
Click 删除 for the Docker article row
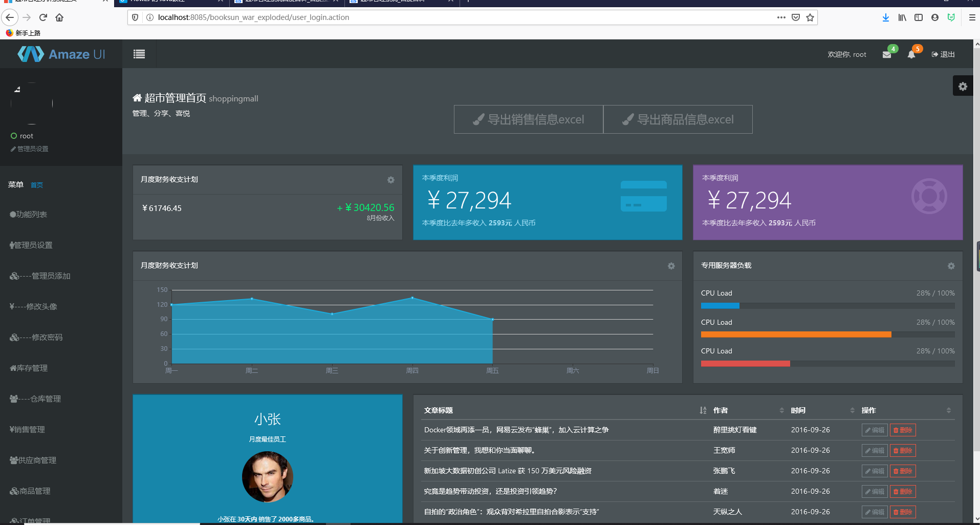pyautogui.click(x=903, y=430)
